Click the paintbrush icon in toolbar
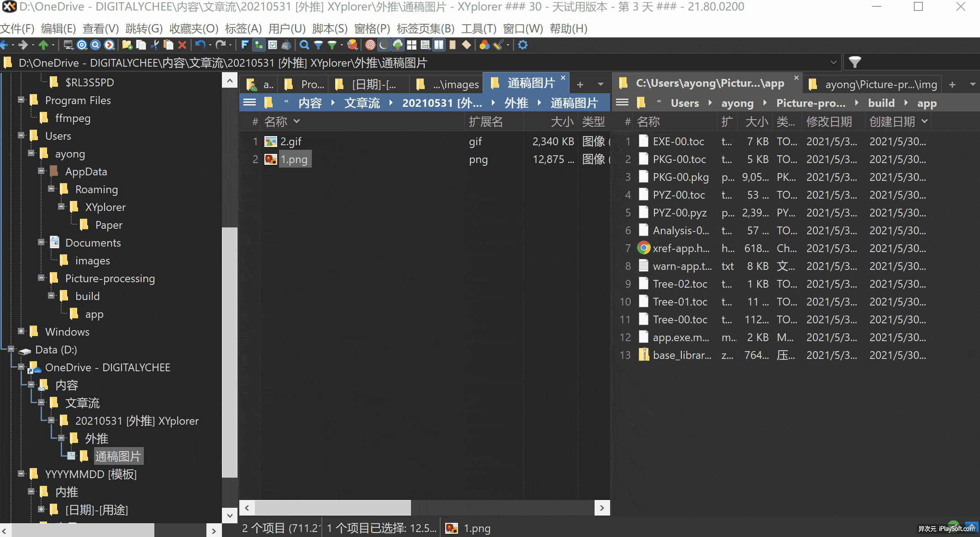Screen dimensions: 980x537 [x=498, y=45]
